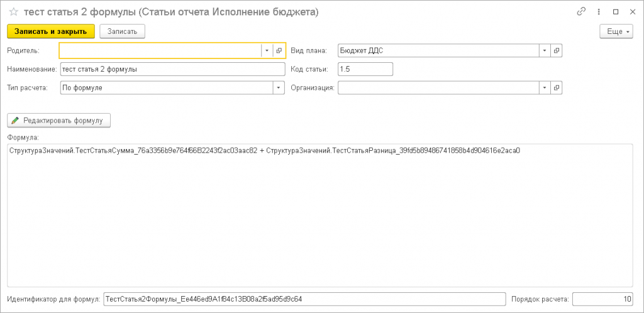Open the Тип расчета dropdown

[x=278, y=88]
